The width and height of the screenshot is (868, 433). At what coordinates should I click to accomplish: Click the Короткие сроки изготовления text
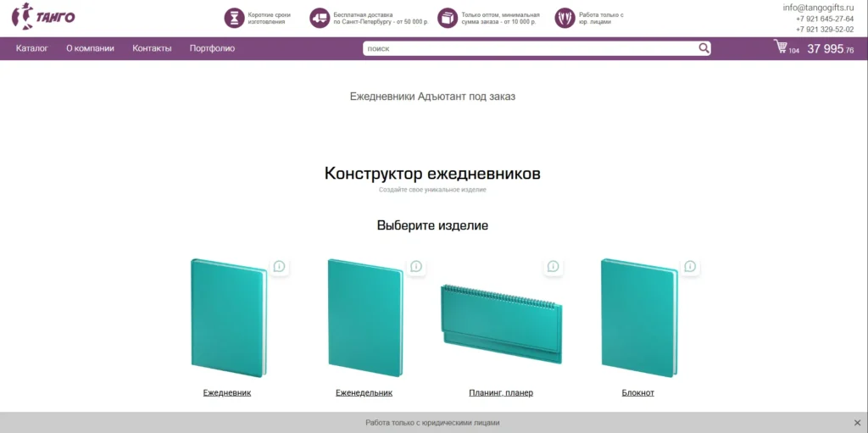pos(269,19)
